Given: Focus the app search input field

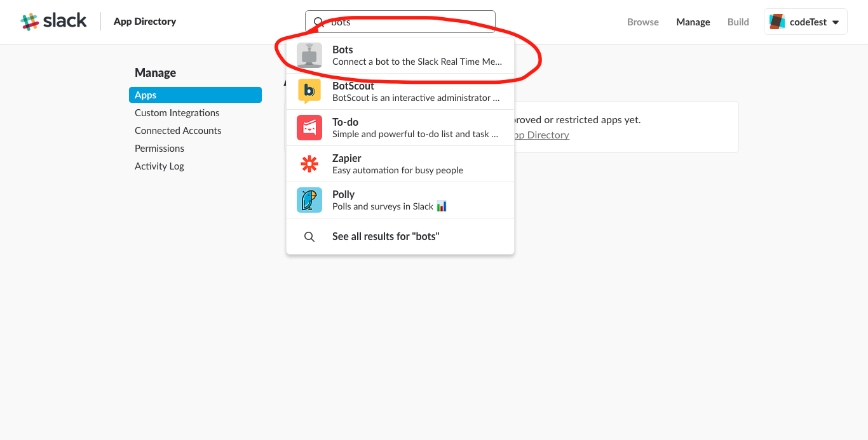Looking at the screenshot, I should 400,22.
